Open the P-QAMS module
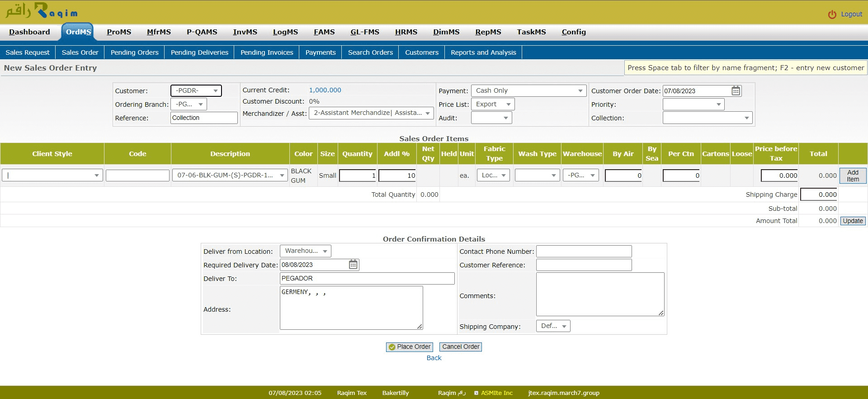Image resolution: width=868 pixels, height=399 pixels. pyautogui.click(x=202, y=32)
